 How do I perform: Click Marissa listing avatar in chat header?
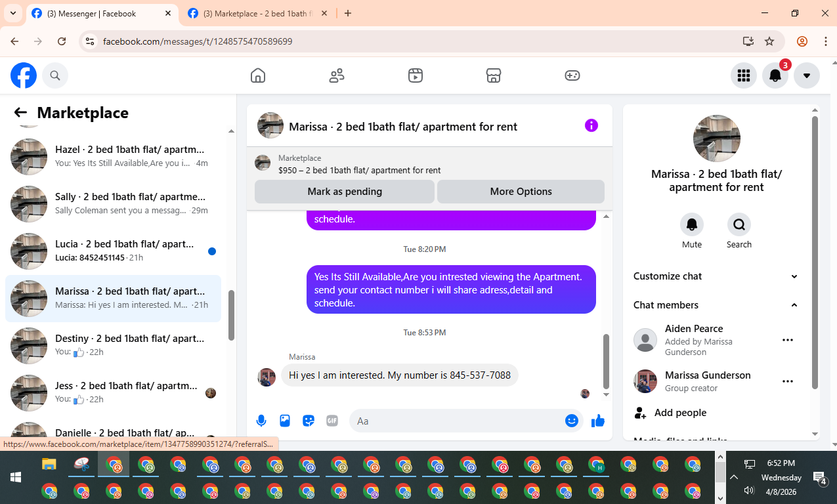click(x=270, y=125)
